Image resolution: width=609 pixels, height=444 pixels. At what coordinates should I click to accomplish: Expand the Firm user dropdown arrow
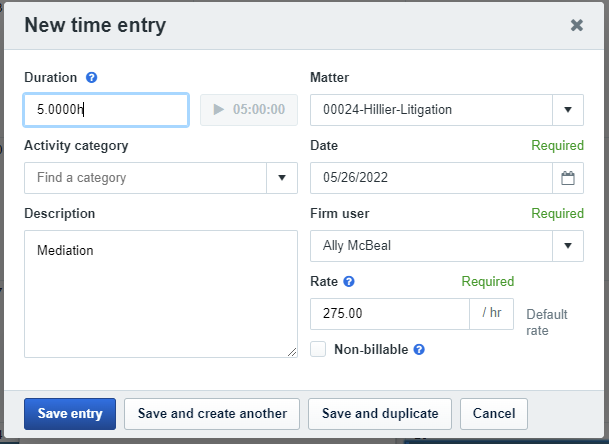tap(568, 246)
